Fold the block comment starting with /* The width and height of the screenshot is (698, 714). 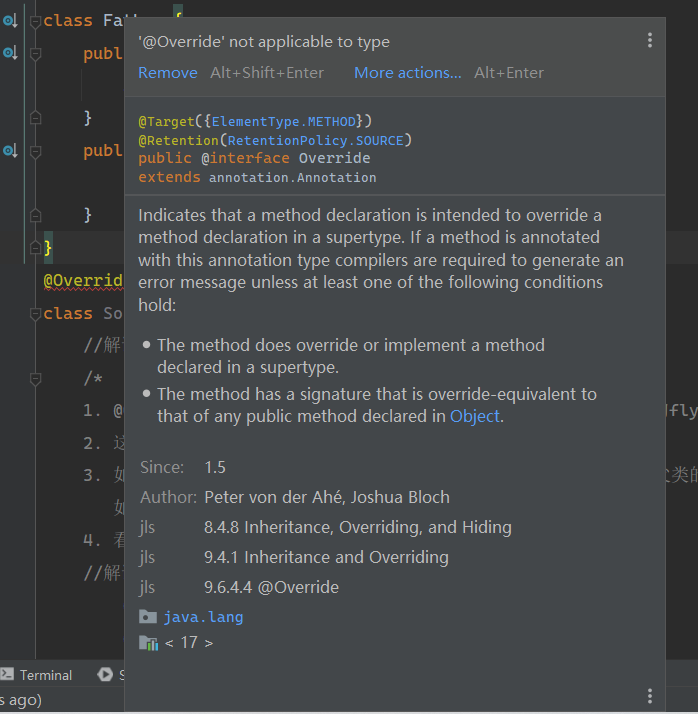coord(35,378)
